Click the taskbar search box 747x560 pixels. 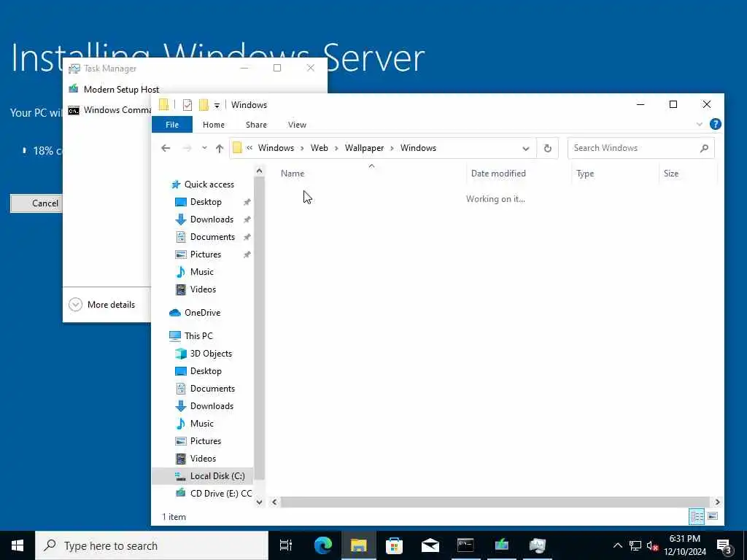tap(152, 545)
